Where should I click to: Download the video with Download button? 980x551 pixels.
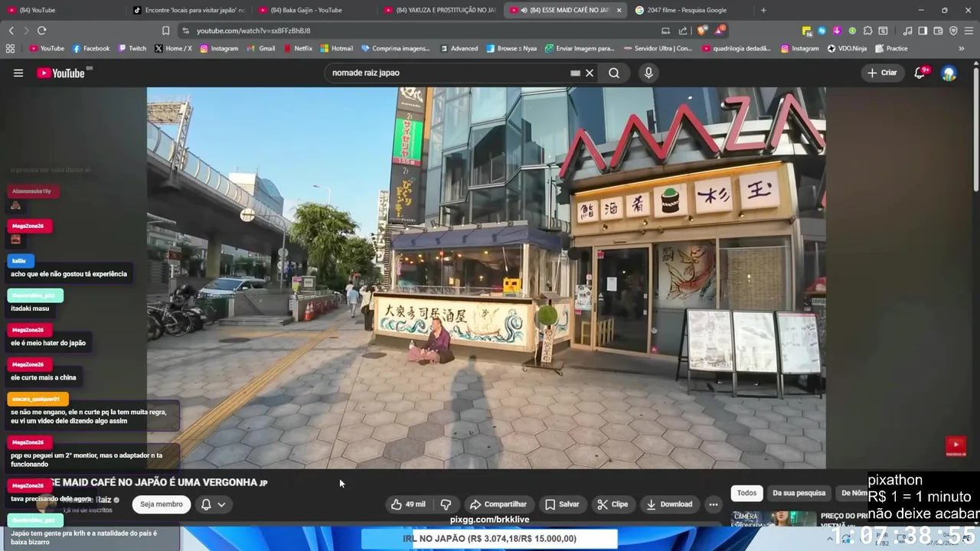point(669,504)
